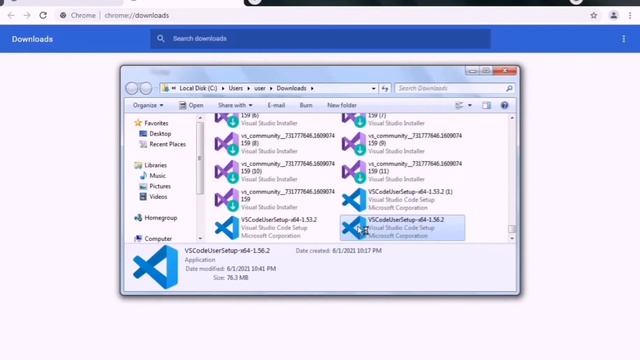This screenshot has height=360, width=640.
Task: Refresh the Explorer folder view
Action: pyautogui.click(x=385, y=89)
